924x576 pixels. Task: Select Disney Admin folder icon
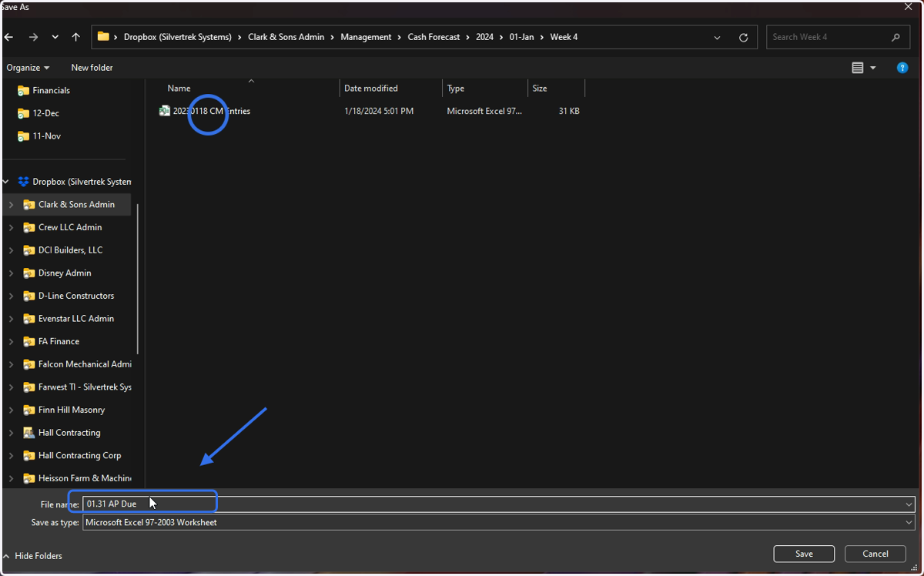[x=29, y=273]
